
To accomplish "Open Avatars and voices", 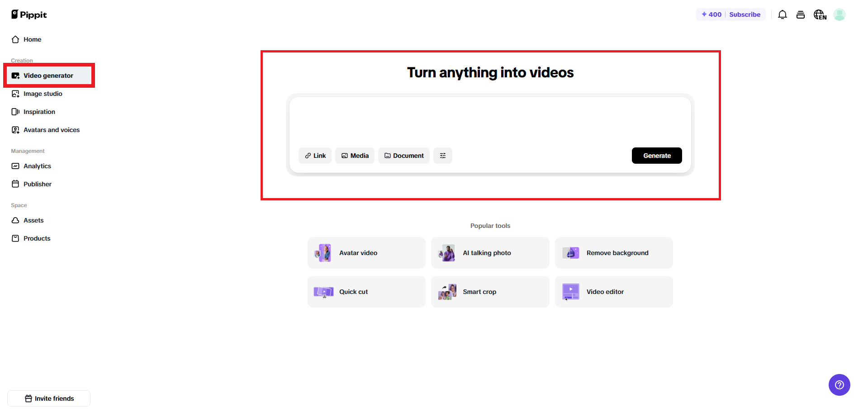I will [49, 130].
